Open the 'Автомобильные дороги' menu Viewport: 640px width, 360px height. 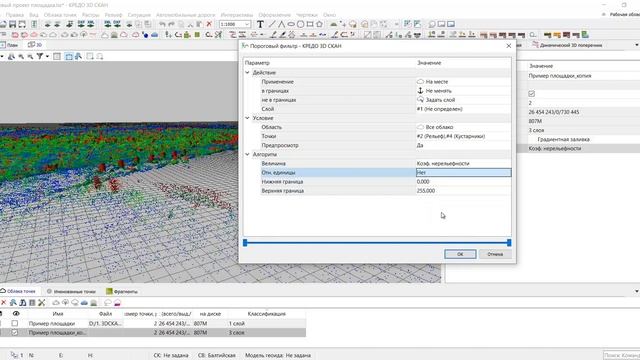coord(185,15)
